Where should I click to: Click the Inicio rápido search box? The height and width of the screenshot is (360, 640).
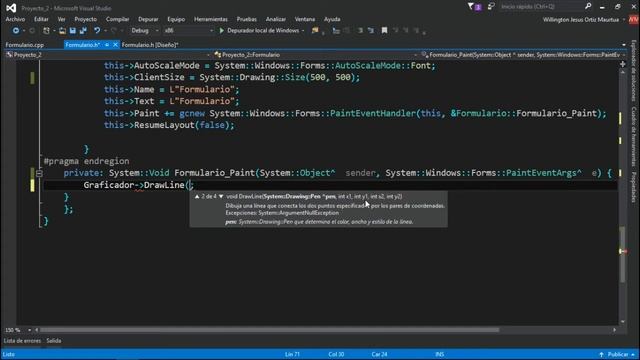541,7
